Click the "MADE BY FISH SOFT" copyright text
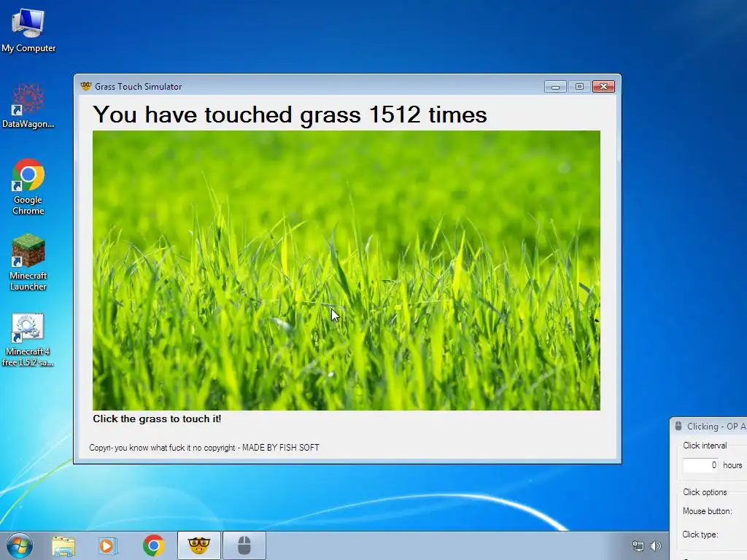This screenshot has height=560, width=747. 281,448
